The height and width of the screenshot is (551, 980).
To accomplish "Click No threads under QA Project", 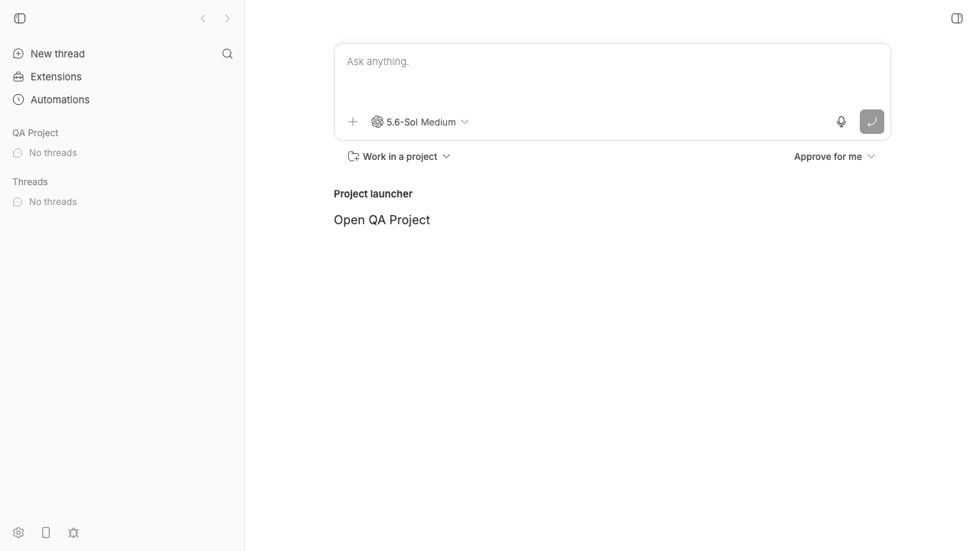I will (45, 153).
